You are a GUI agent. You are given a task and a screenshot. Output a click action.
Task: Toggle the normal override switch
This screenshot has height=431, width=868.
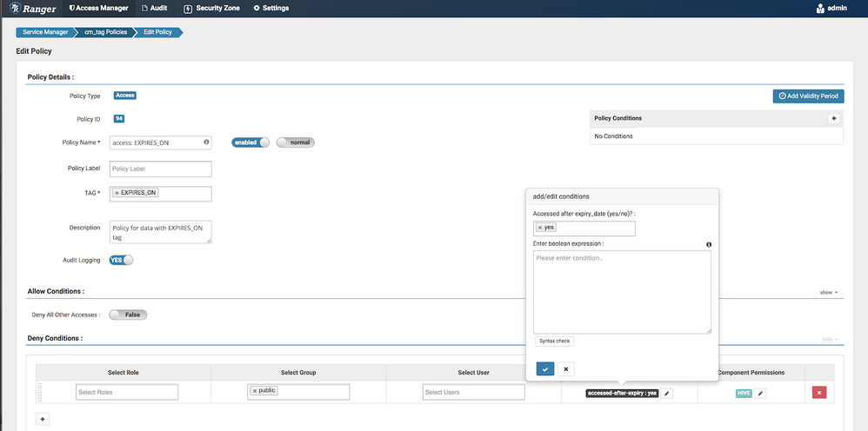point(296,143)
